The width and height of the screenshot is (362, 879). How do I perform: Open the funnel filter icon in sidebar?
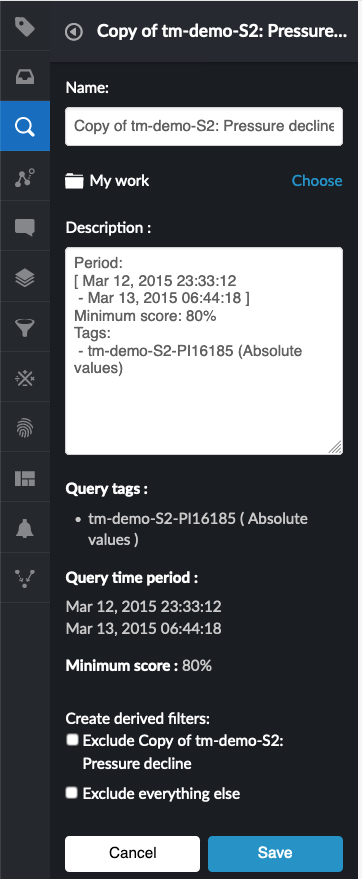coord(25,327)
